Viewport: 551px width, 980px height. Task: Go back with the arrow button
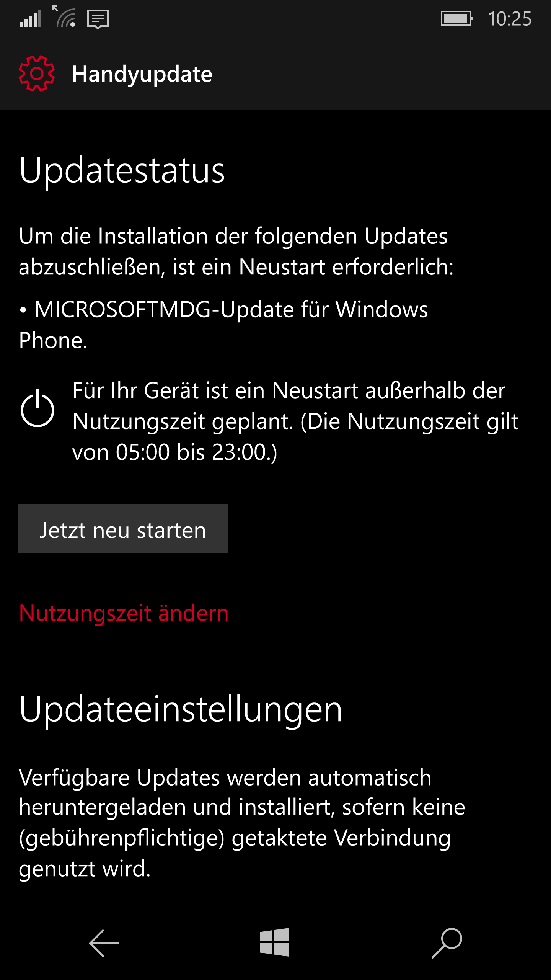[x=104, y=943]
